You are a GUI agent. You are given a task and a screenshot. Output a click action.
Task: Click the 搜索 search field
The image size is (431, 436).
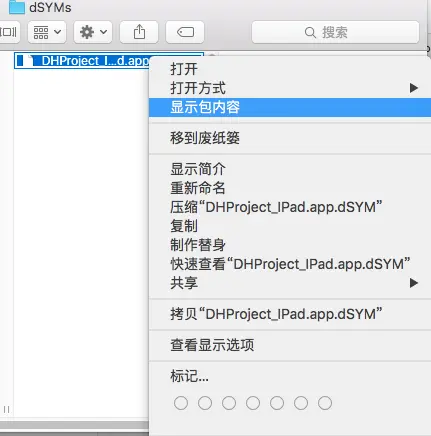click(x=335, y=32)
